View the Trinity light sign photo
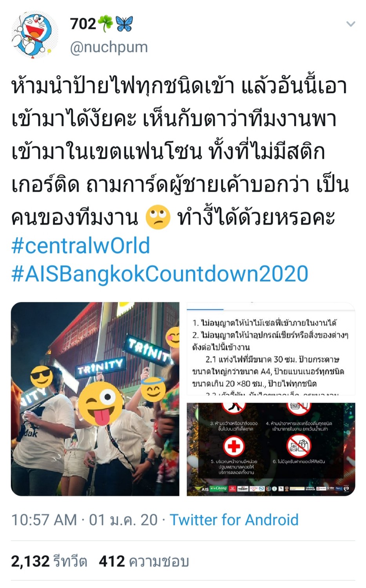 [x=95, y=399]
